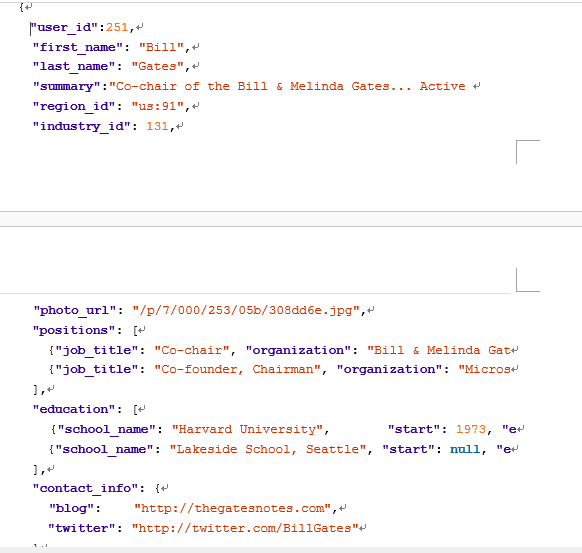Viewport: 582px width, 553px height.
Task: Select the value 251
Action: point(117,27)
